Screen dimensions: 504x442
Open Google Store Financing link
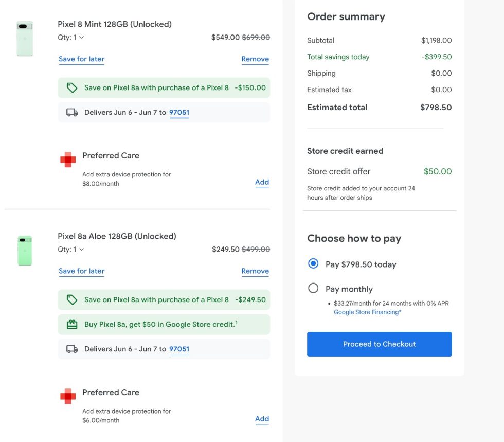367,312
